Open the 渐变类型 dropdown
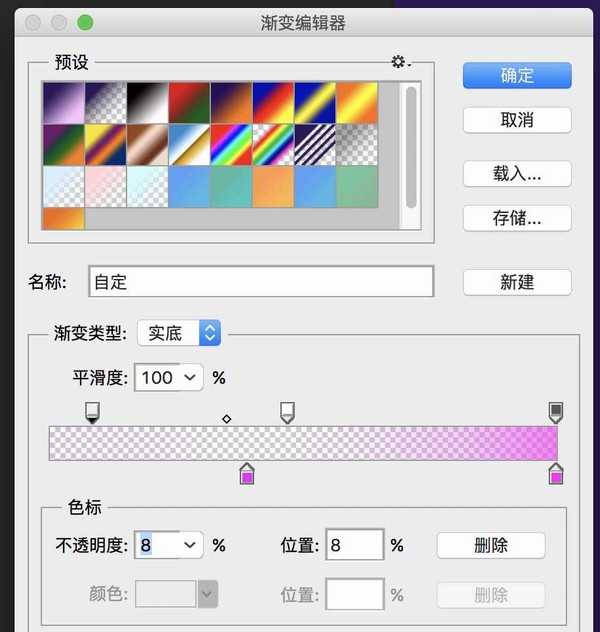 tap(179, 333)
